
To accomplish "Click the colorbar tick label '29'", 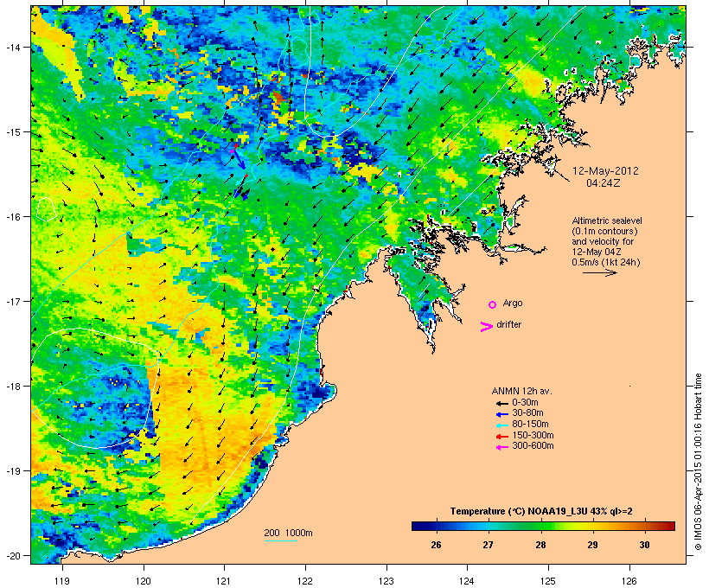I will pyautogui.click(x=592, y=545).
